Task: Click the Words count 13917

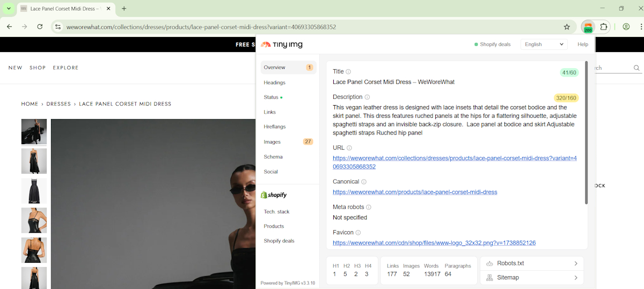Action: pyautogui.click(x=432, y=275)
